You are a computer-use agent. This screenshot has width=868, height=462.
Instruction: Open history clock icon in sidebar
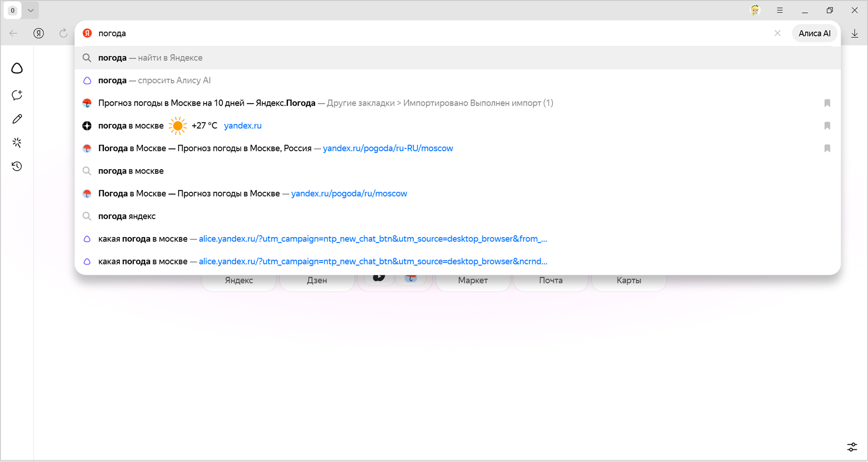click(x=17, y=166)
